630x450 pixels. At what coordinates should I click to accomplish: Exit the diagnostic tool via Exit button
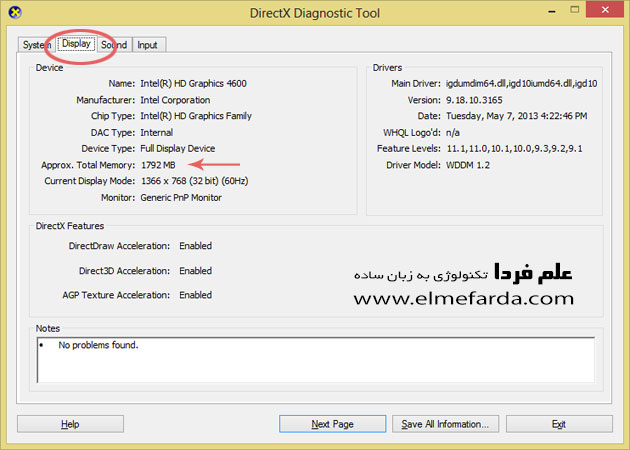(559, 424)
